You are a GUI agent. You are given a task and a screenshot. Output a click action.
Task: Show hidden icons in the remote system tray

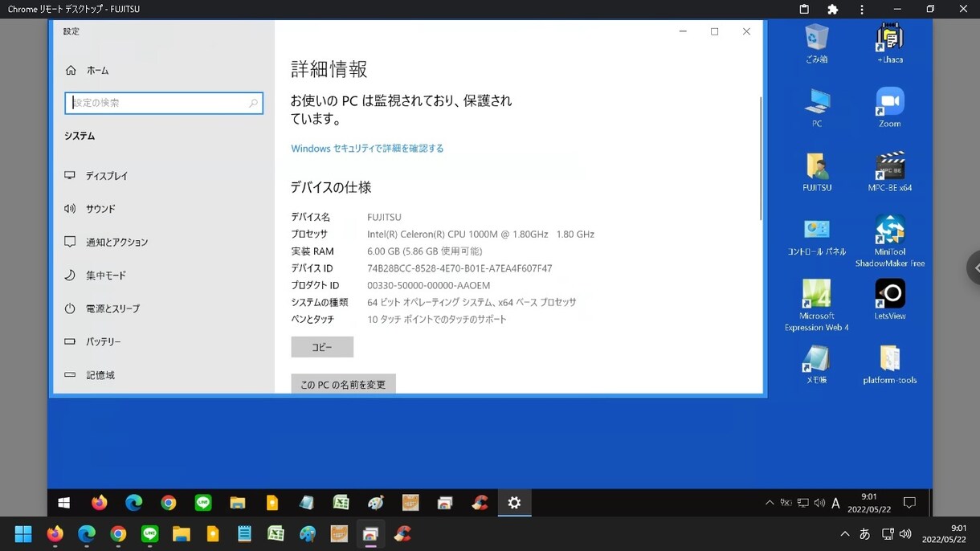(x=770, y=503)
